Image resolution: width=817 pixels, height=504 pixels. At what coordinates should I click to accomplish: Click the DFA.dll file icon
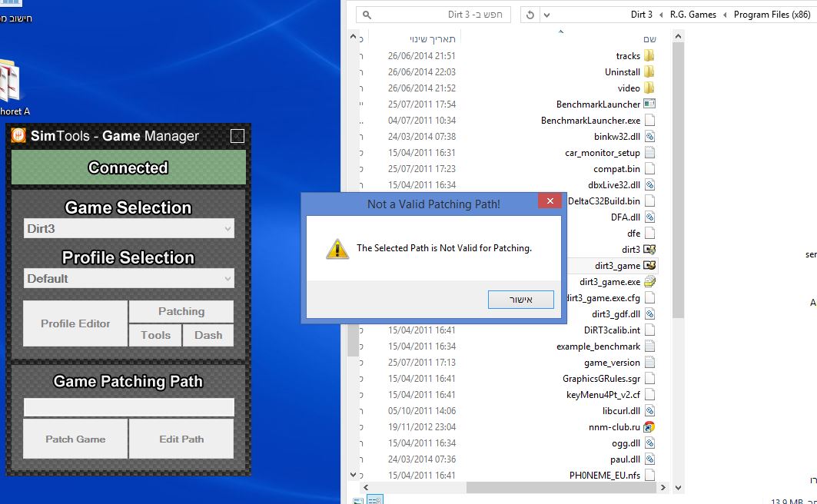pyautogui.click(x=649, y=217)
